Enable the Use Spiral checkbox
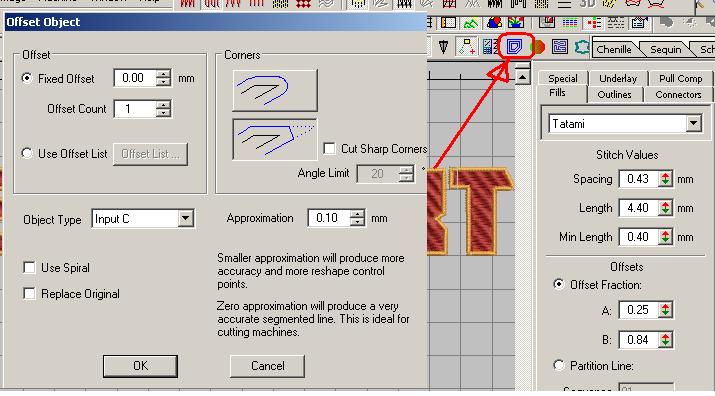Image resolution: width=715 pixels, height=396 pixels. [x=29, y=267]
